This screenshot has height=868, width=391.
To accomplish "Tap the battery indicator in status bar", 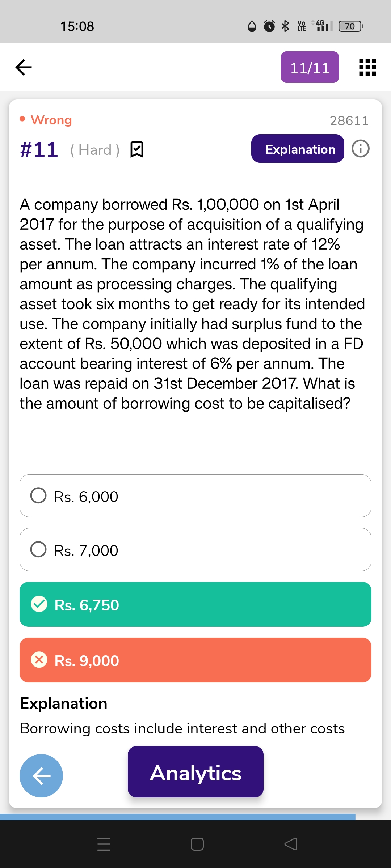I will [x=350, y=26].
